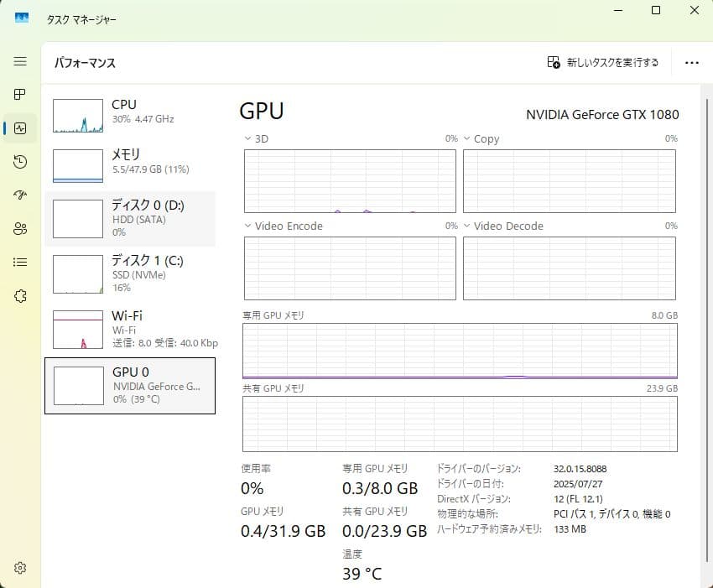
Task: Open the Processes page icon
Action: pyautogui.click(x=19, y=95)
